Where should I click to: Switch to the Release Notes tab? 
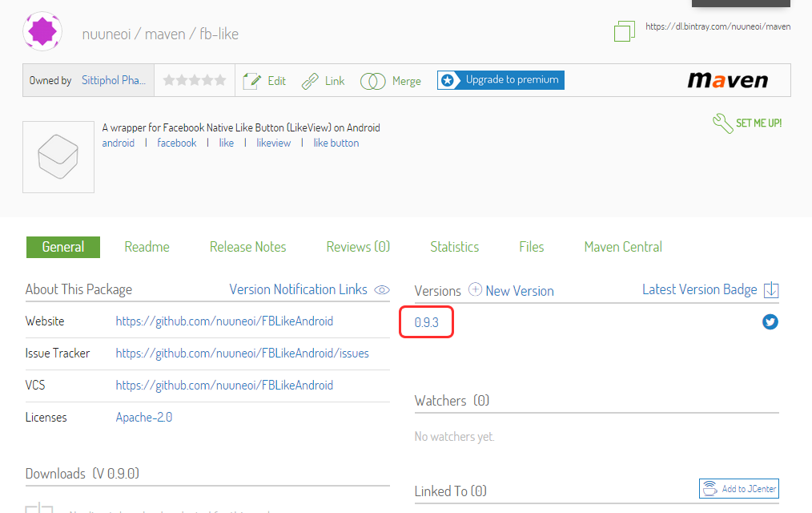pos(247,247)
